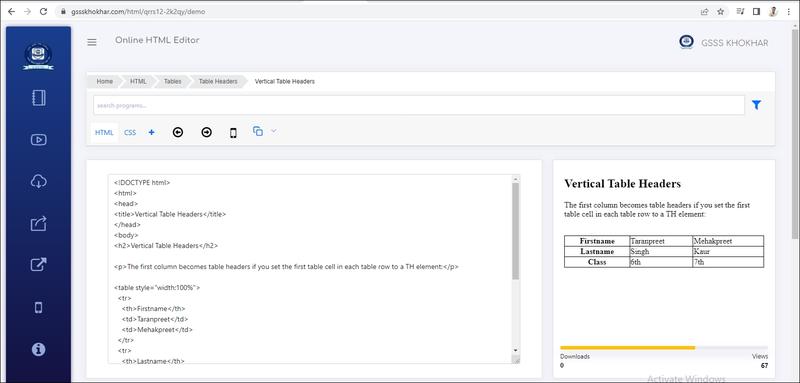800x383 pixels.
Task: Switch to the CSS tab
Action: tap(130, 133)
